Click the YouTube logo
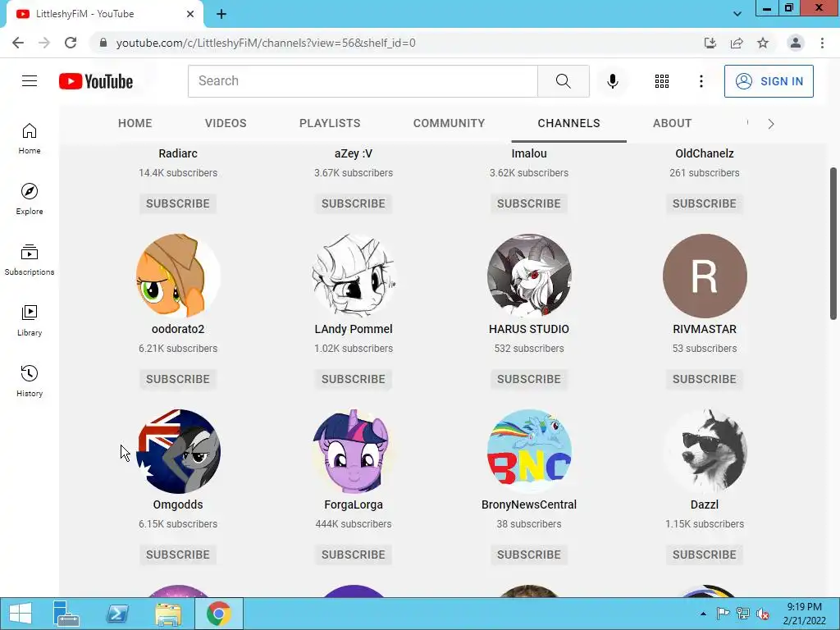 pyautogui.click(x=96, y=81)
